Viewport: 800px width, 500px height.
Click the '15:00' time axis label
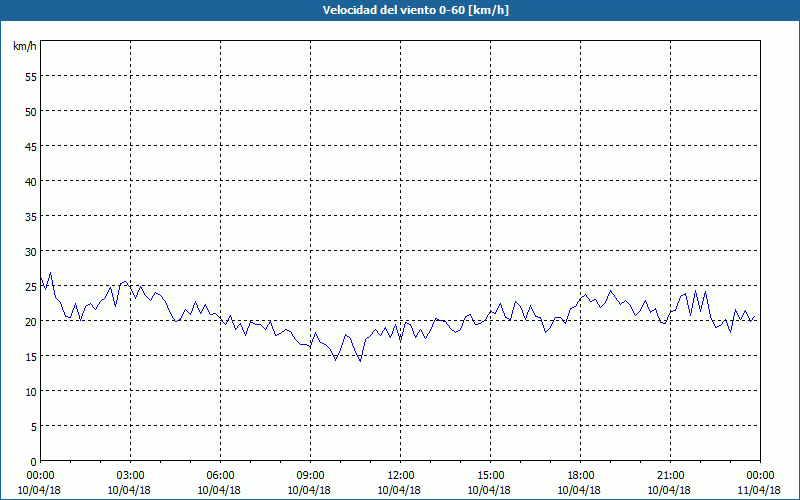pyautogui.click(x=490, y=476)
